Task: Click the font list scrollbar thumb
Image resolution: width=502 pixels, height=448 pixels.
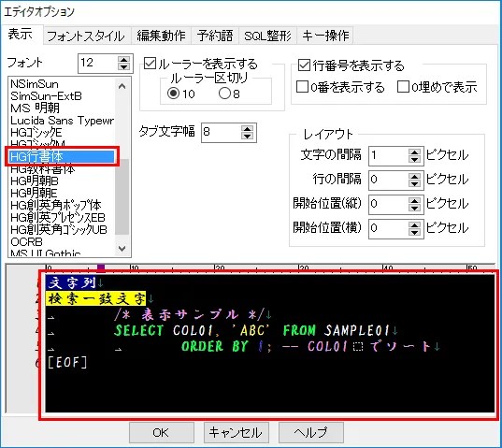Action: (122, 196)
